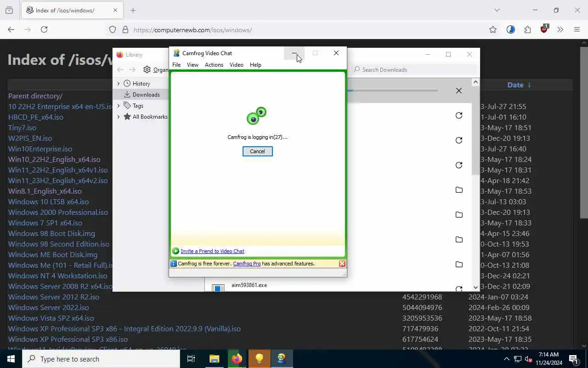Reload the browser page
The width and height of the screenshot is (588, 368).
click(x=44, y=29)
